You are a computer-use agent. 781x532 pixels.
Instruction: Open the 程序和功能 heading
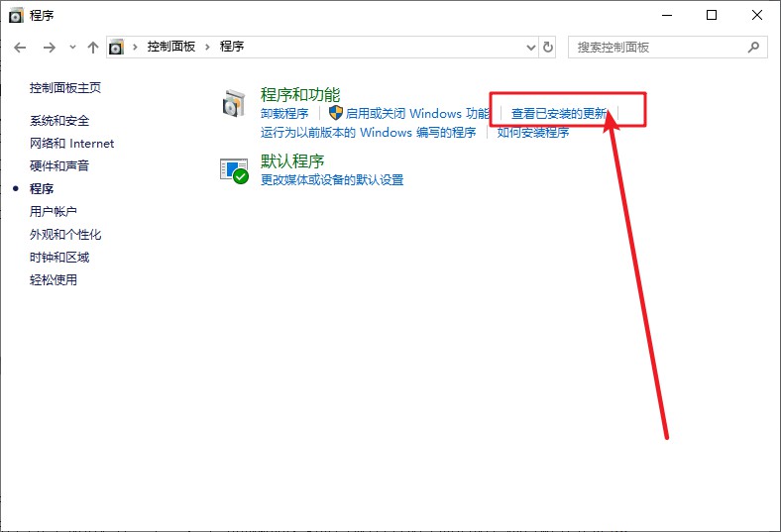(300, 94)
